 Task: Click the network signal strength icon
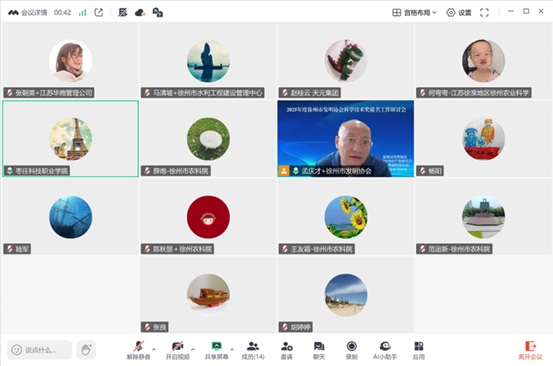tap(83, 13)
